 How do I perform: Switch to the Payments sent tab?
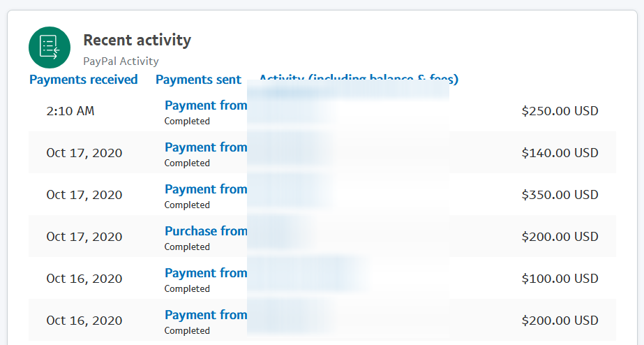tap(198, 80)
